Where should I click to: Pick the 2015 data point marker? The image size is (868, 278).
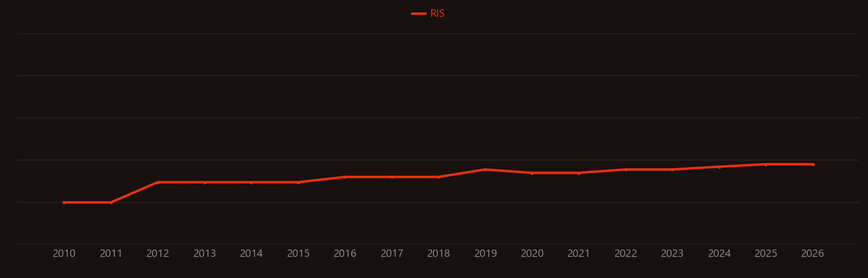coord(298,182)
